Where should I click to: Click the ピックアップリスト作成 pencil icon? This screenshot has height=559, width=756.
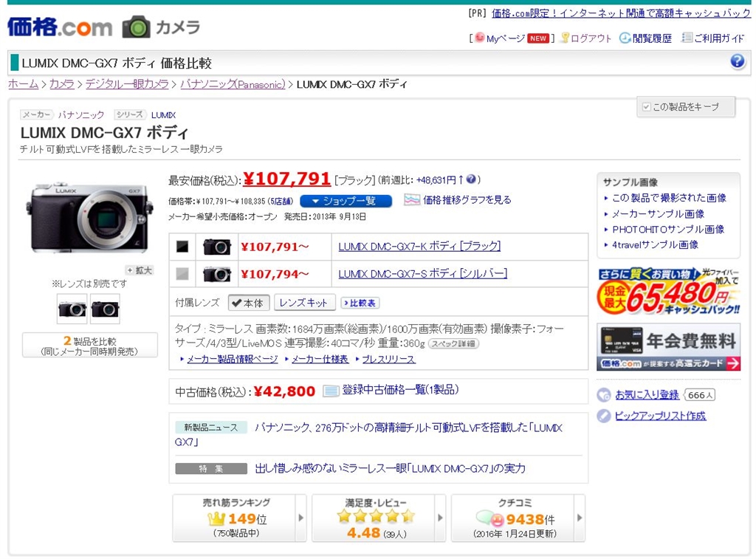click(604, 416)
